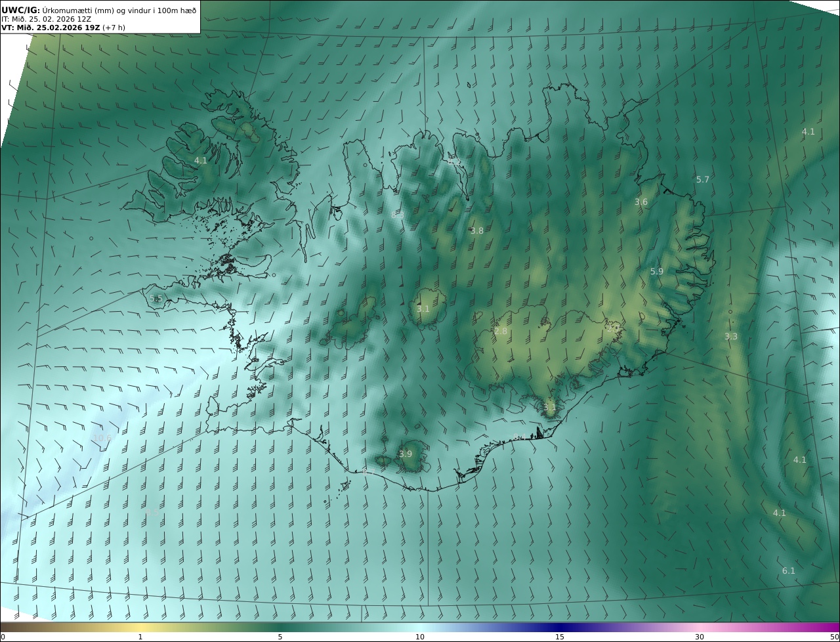The height and width of the screenshot is (642, 840).
Task: Click the 3.1 value on the southeast coast
Action: click(550, 407)
